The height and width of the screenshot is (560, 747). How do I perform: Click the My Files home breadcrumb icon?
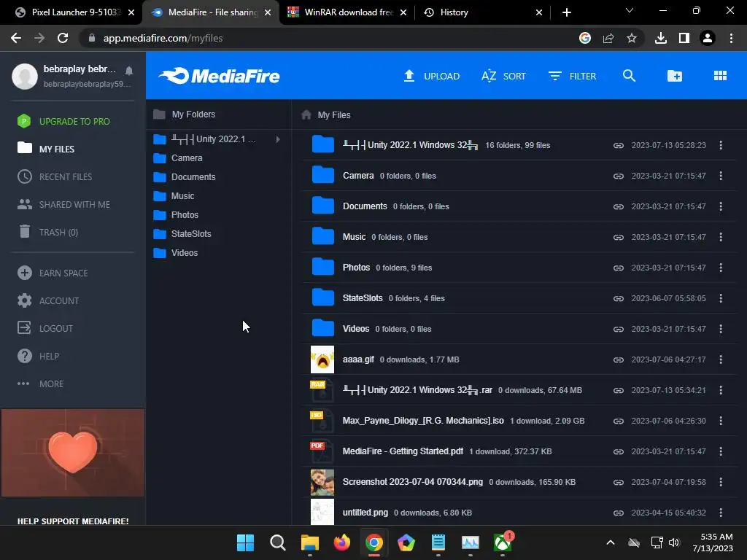(306, 114)
